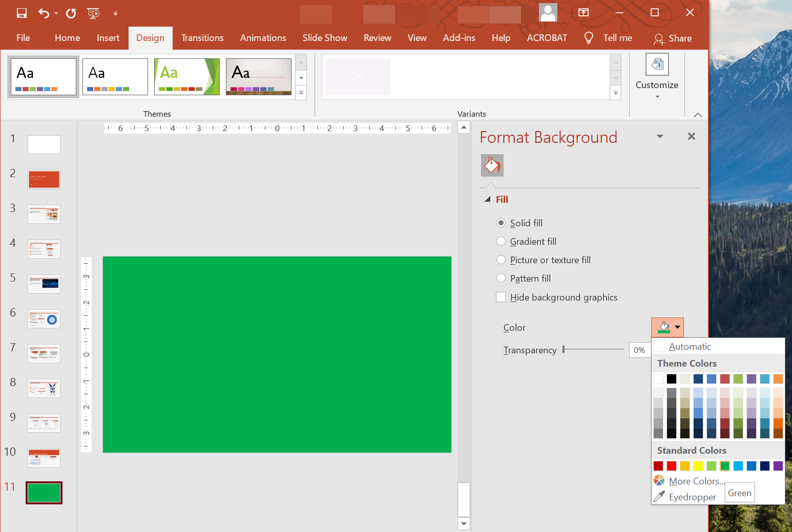792x532 pixels.
Task: Pick standard Green color swatch
Action: pos(725,466)
